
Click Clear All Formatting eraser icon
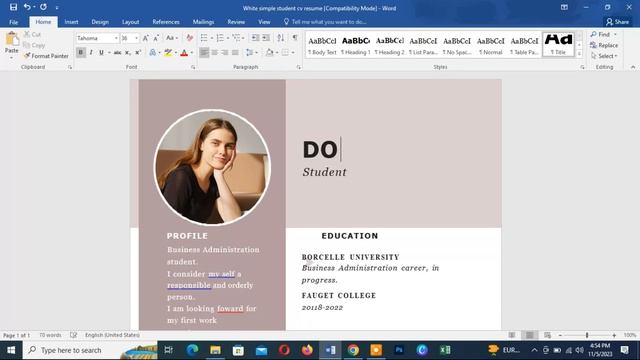pyautogui.click(x=189, y=38)
